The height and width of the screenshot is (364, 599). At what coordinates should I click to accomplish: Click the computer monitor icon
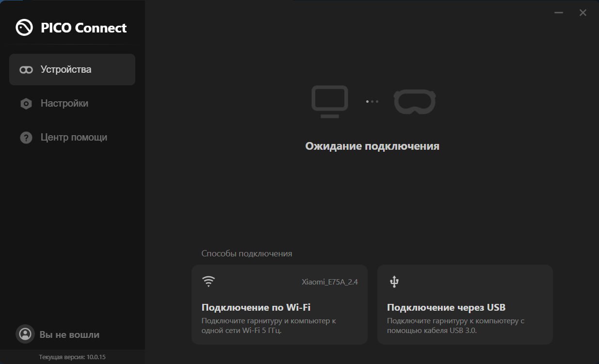(330, 101)
